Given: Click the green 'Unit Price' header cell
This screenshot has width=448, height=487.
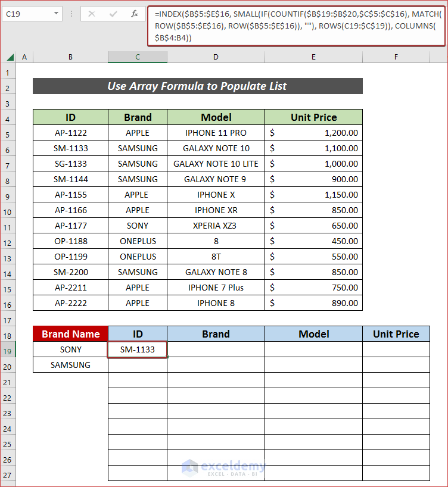Looking at the screenshot, I should [313, 117].
